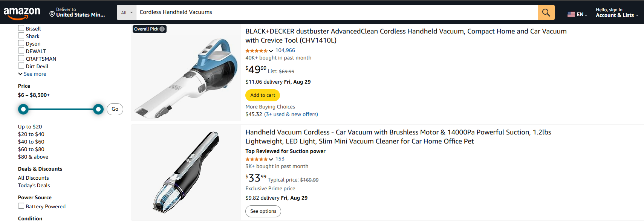Select the $40 to $60 price range
This screenshot has height=223, width=644.
31,142
